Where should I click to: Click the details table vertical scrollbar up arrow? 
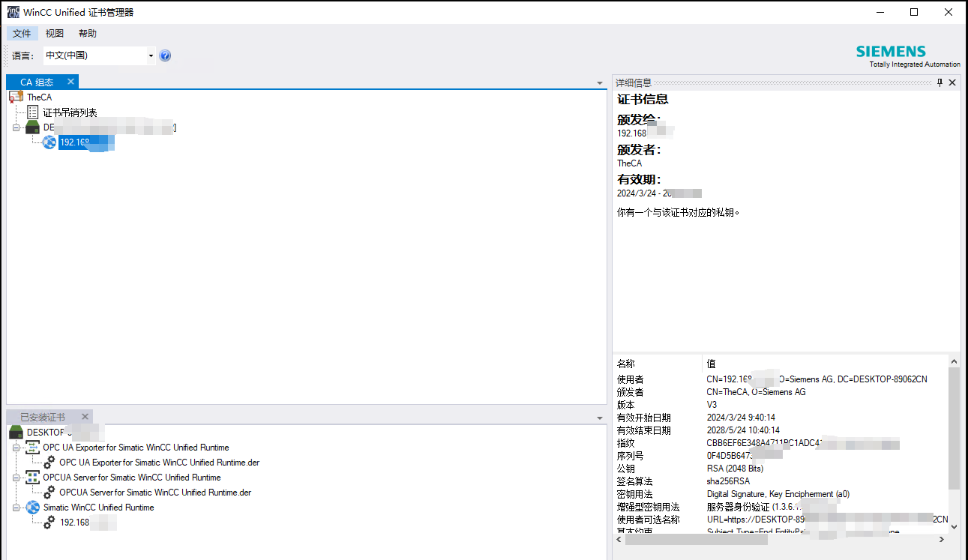click(954, 362)
